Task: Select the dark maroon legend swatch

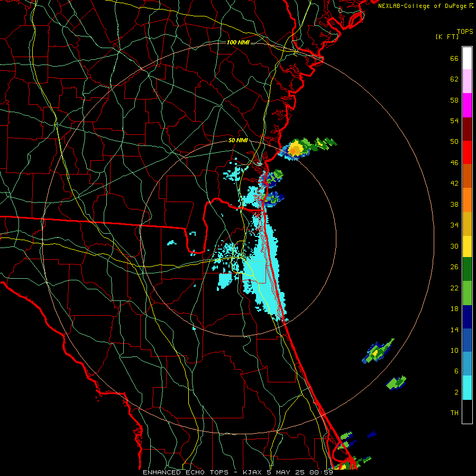Action: pyautogui.click(x=467, y=129)
